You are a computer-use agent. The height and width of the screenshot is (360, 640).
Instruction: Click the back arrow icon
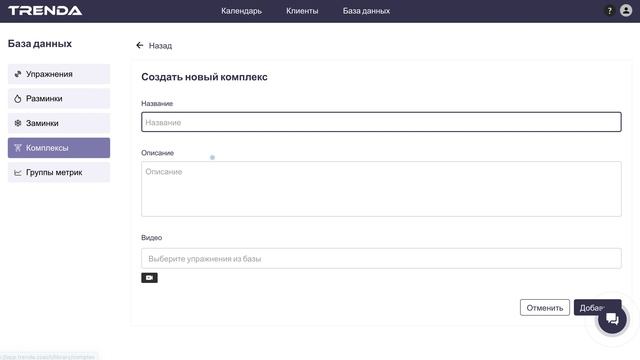pos(140,45)
